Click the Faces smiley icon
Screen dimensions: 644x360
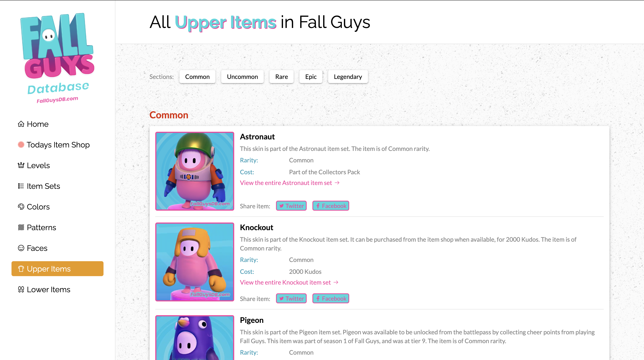pos(21,248)
